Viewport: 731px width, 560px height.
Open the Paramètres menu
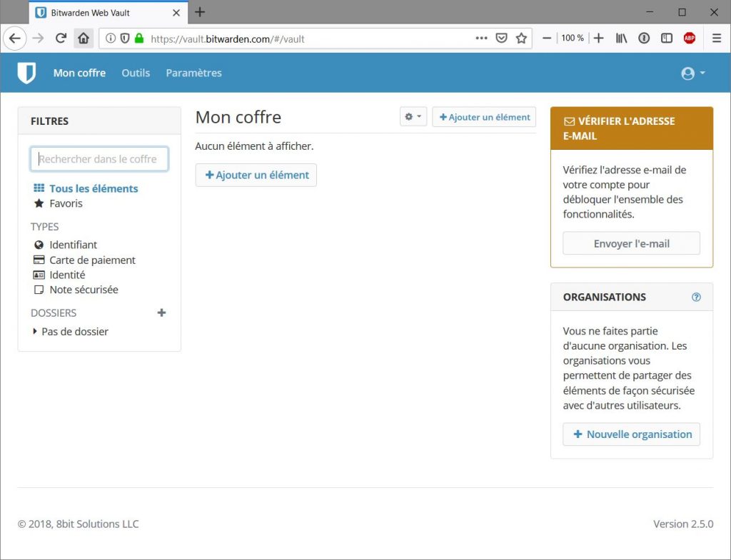(193, 73)
